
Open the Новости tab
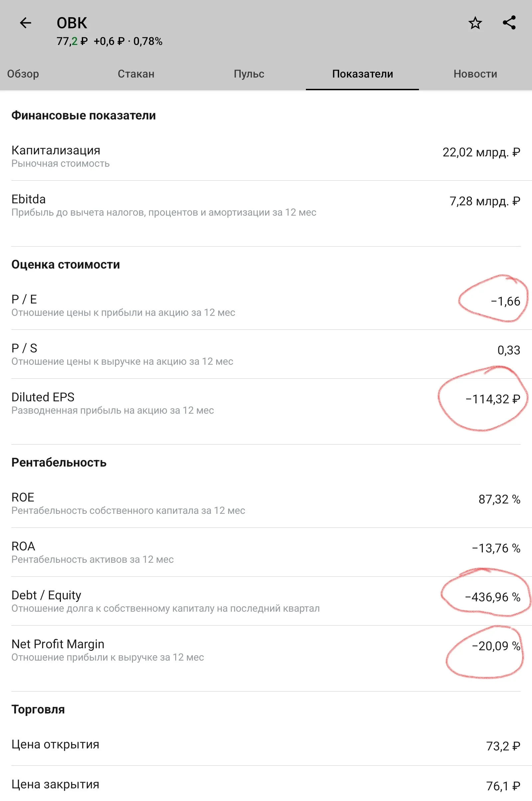(475, 74)
